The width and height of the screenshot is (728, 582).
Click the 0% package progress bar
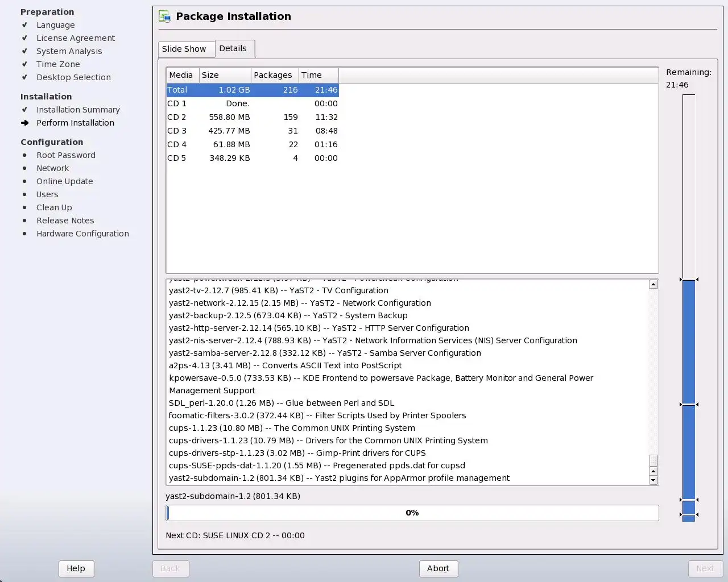412,513
